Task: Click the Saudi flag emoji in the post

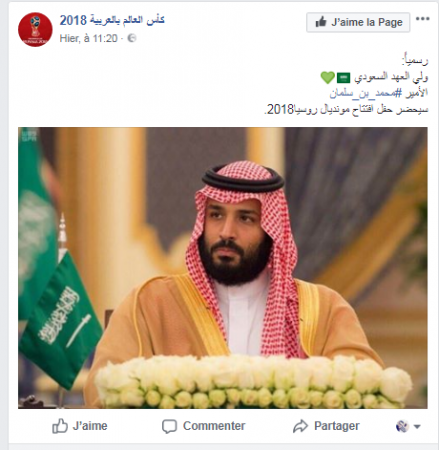Action: 343,78
